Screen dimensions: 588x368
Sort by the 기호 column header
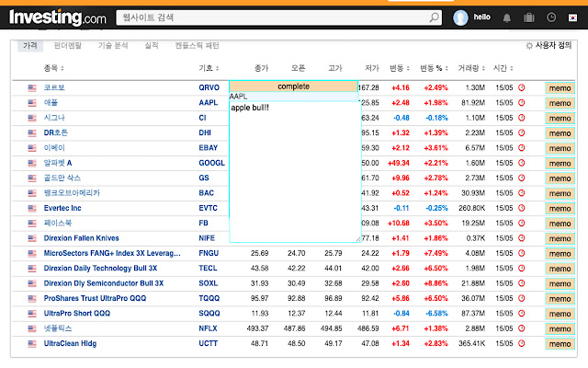209,68
